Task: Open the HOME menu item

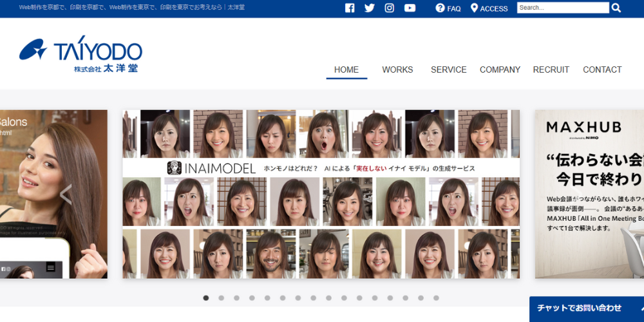Action: coord(346,70)
